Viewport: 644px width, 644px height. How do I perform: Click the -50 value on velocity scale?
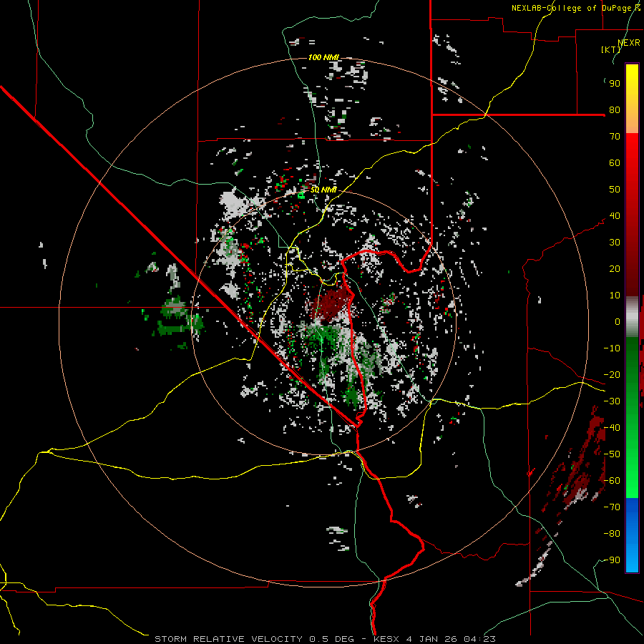612,454
